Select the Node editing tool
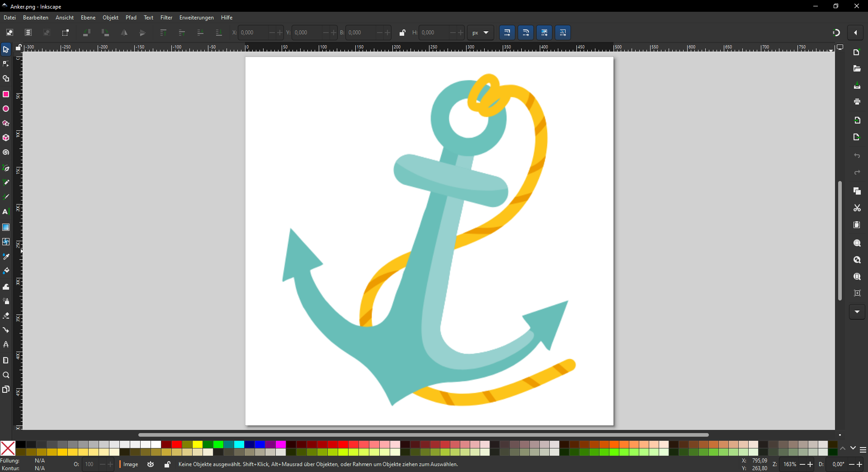 click(6, 64)
